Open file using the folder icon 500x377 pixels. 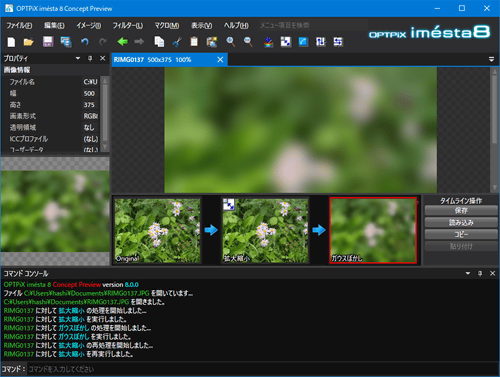pyautogui.click(x=29, y=42)
